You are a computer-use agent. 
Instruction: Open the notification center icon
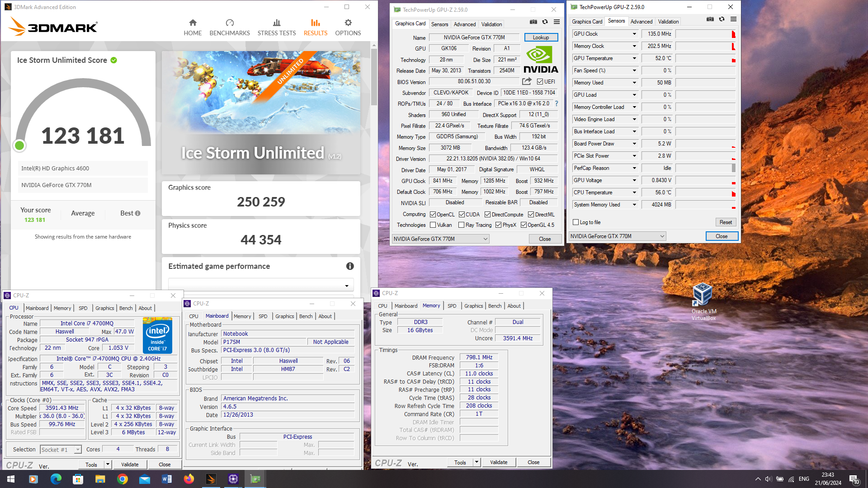pos(854,479)
